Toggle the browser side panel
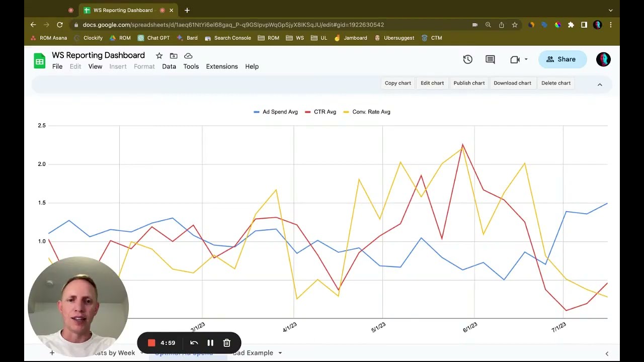Viewport: 644px width, 362px height. coord(584,25)
